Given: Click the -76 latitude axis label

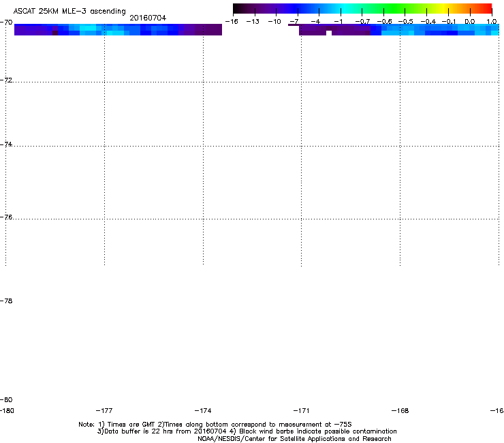Looking at the screenshot, I should [6, 217].
